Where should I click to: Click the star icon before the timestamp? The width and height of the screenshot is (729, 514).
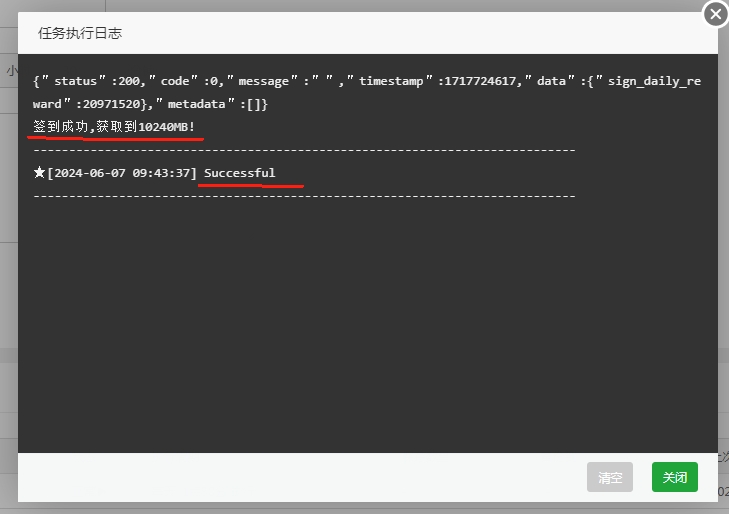click(x=39, y=173)
